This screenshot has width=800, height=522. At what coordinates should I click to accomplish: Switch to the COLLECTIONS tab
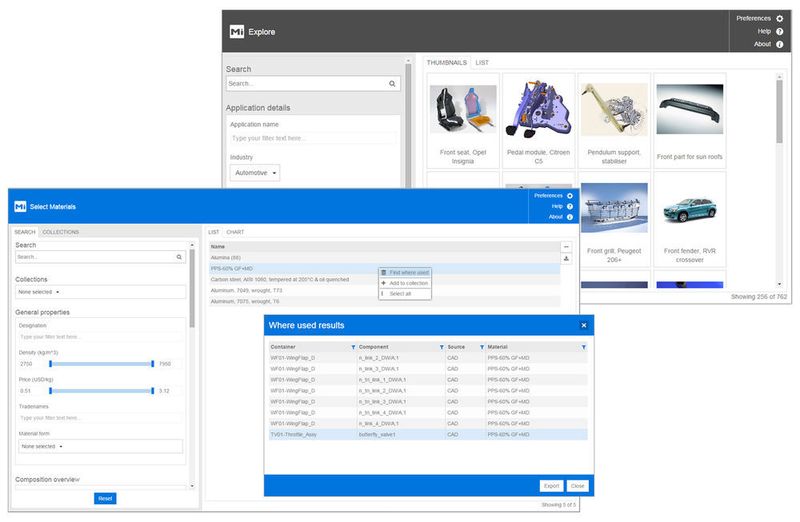point(61,232)
